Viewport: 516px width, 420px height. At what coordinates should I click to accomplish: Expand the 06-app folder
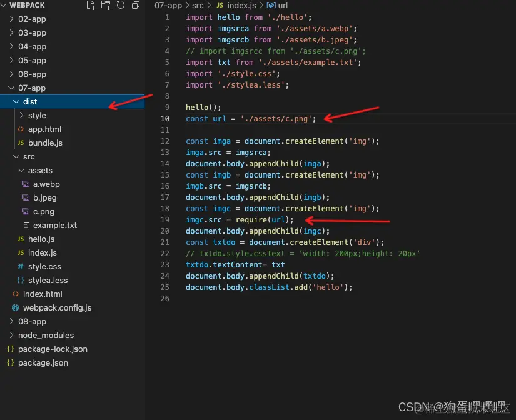click(x=11, y=74)
